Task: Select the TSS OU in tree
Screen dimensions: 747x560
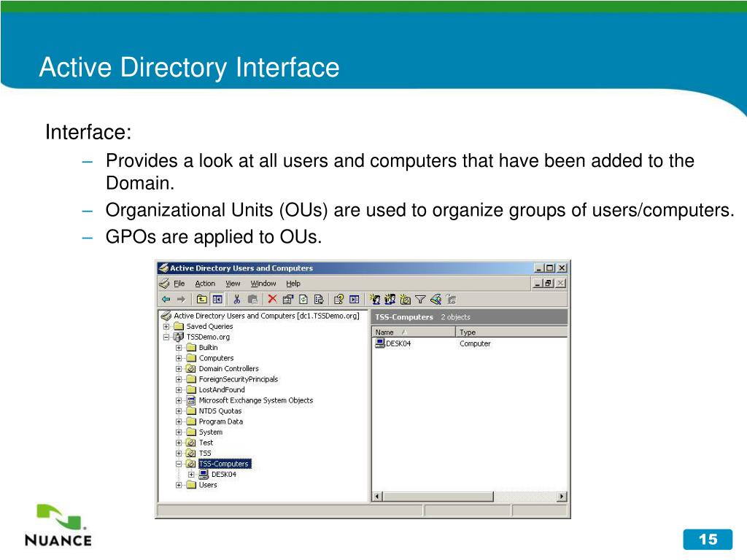Action: point(205,454)
